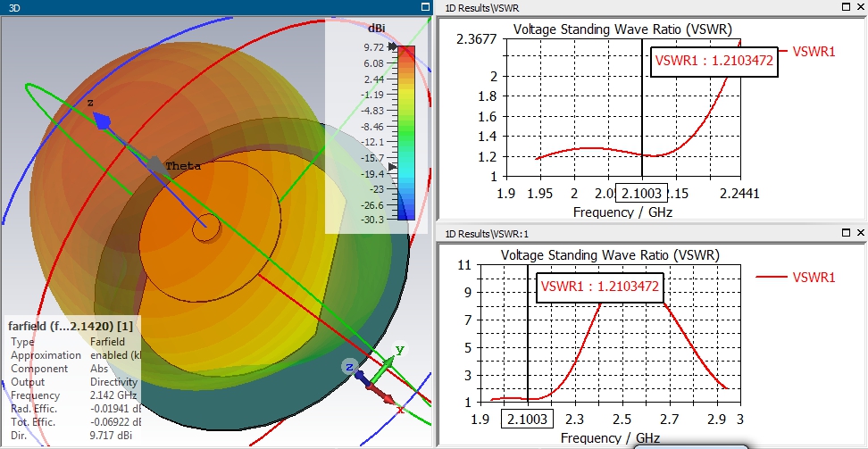The height and width of the screenshot is (449, 868).
Task: Click the Component value Abs
Action: coord(98,369)
